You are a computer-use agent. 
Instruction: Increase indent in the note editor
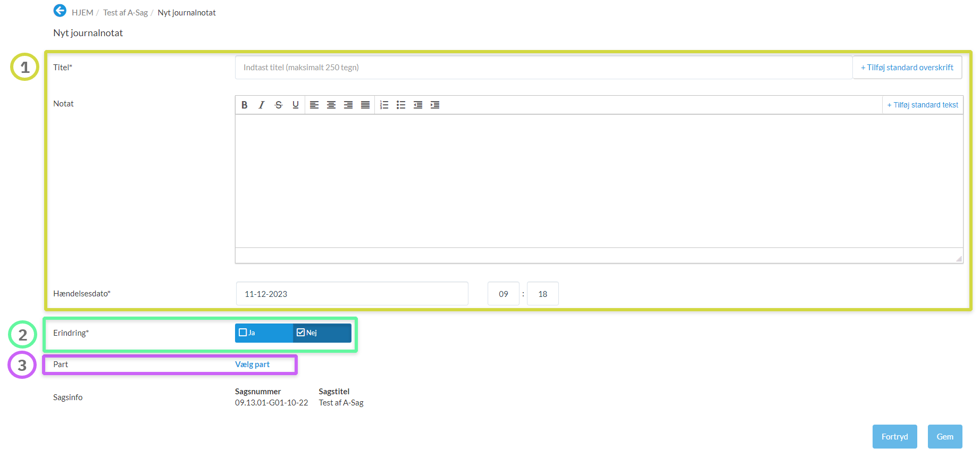click(x=435, y=105)
